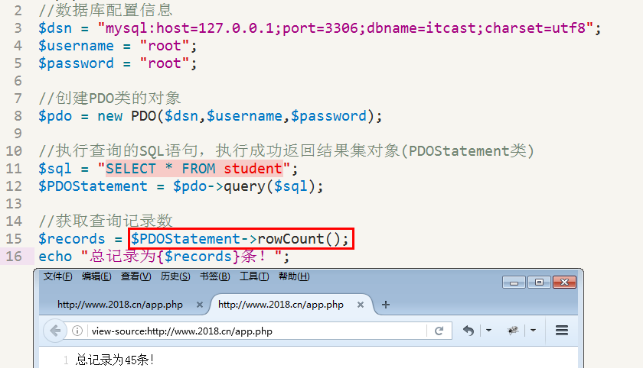
Task: Click the $PDOStatement->rowCount() call
Action: [x=240, y=239]
